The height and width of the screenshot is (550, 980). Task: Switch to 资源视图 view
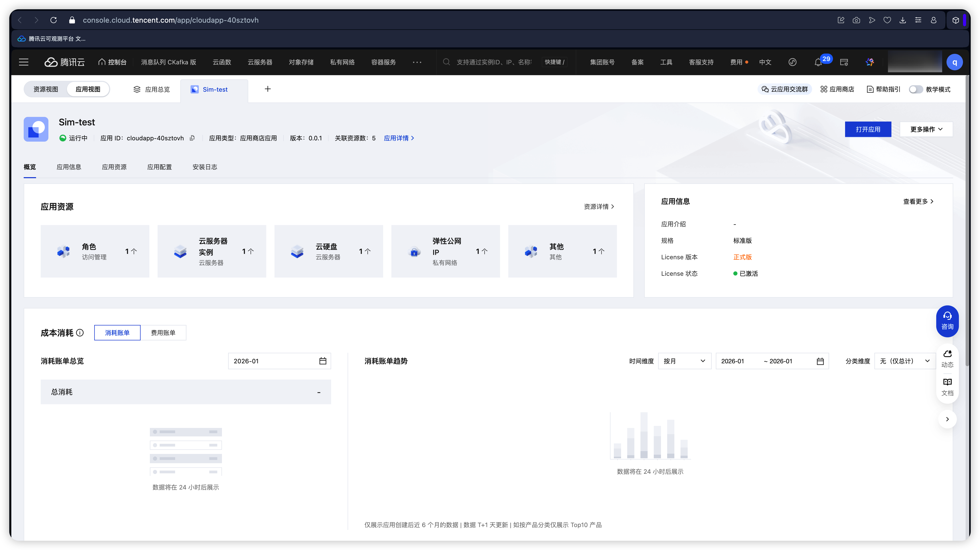[x=46, y=89]
